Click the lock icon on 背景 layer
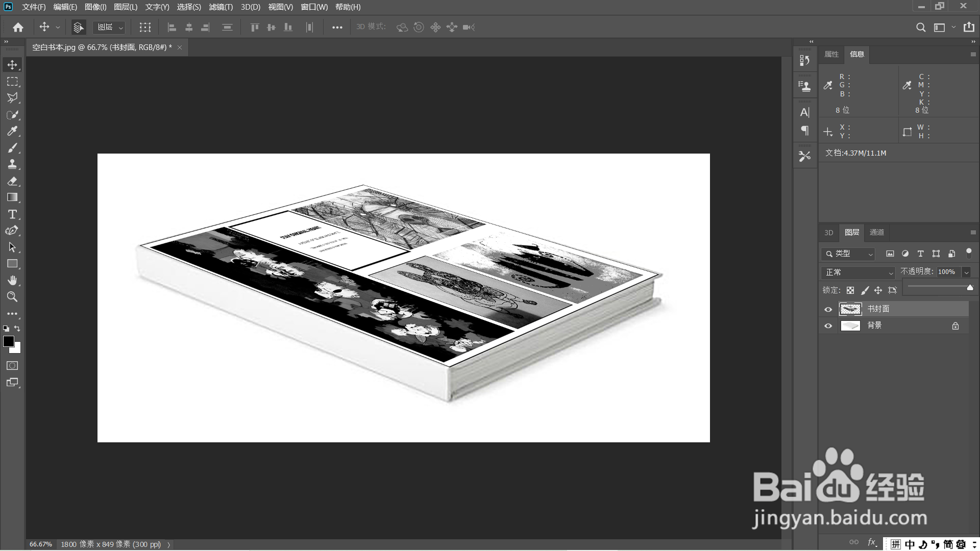Image resolution: width=980 pixels, height=551 pixels. [955, 325]
